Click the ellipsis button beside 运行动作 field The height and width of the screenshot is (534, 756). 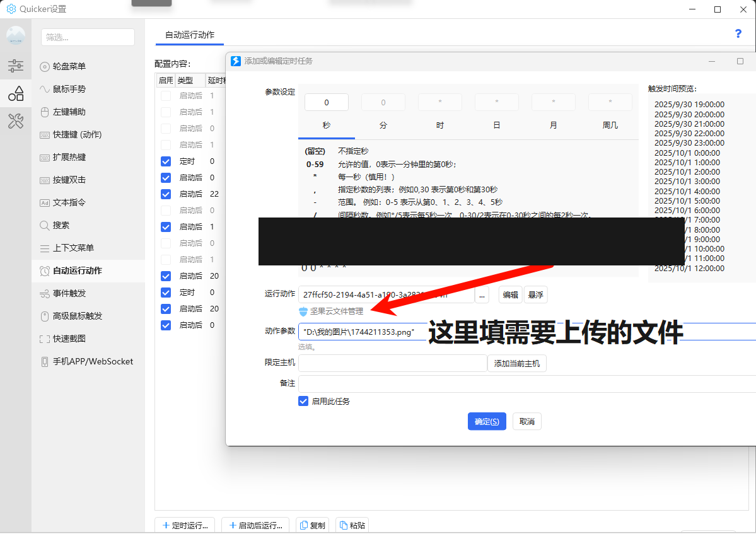tap(482, 294)
